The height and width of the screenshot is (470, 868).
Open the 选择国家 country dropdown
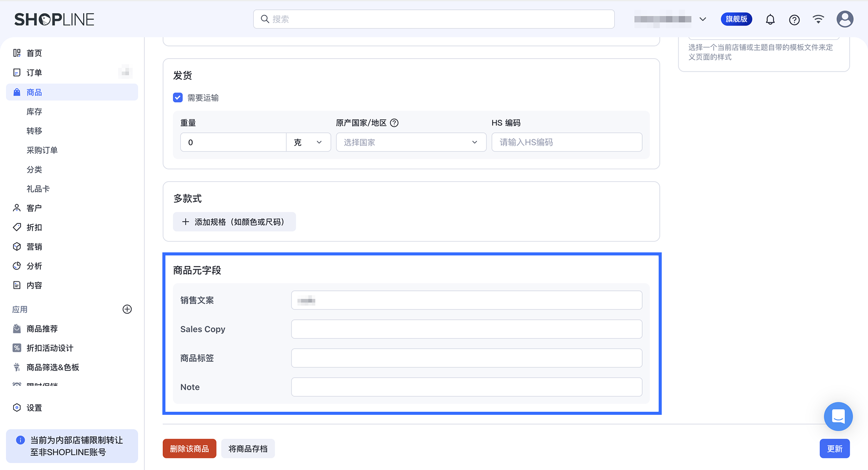click(411, 142)
